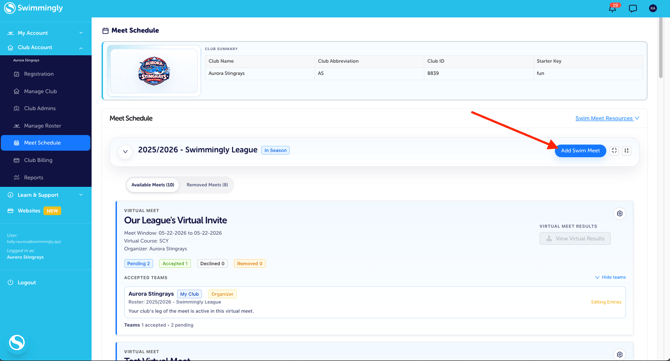The width and height of the screenshot is (670, 361).
Task: Click the Club Billing card icon
Action: [16, 160]
